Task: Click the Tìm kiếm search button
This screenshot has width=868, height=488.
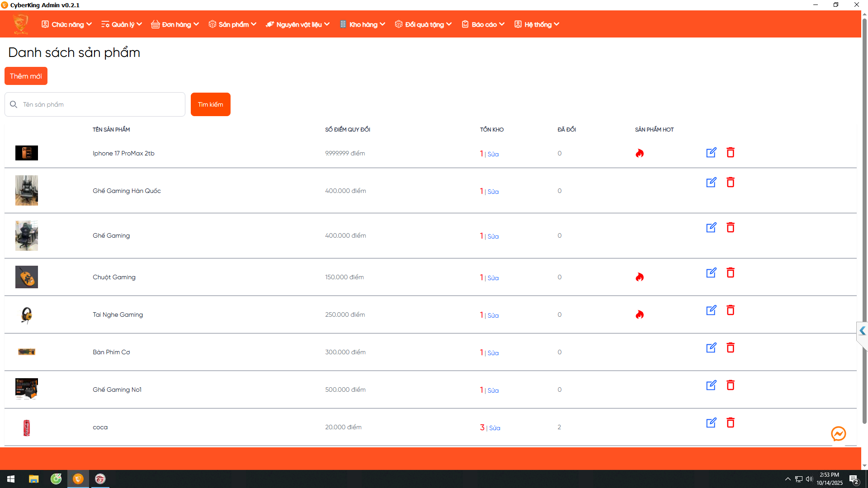Action: 210,104
